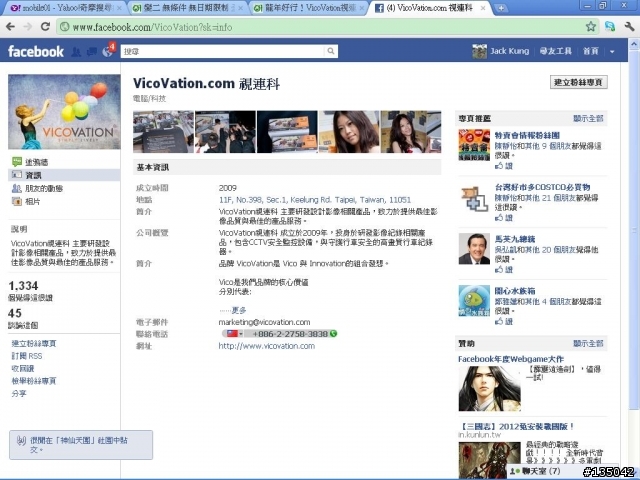The image size is (640, 480).
Task: Click marketing@vicovation.com email text
Action: tap(264, 322)
